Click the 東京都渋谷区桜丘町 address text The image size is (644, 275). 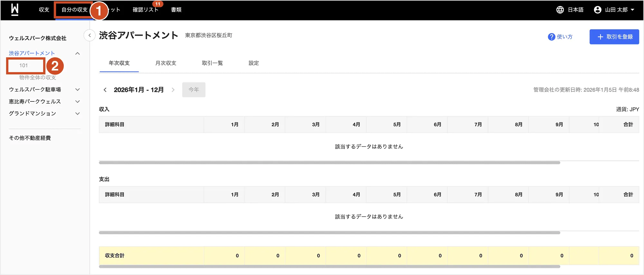[x=209, y=35]
